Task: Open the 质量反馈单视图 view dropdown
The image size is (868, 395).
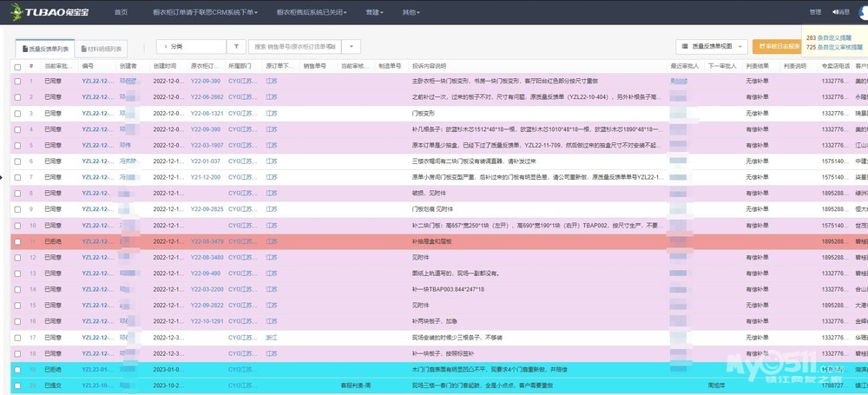Action: pos(711,47)
